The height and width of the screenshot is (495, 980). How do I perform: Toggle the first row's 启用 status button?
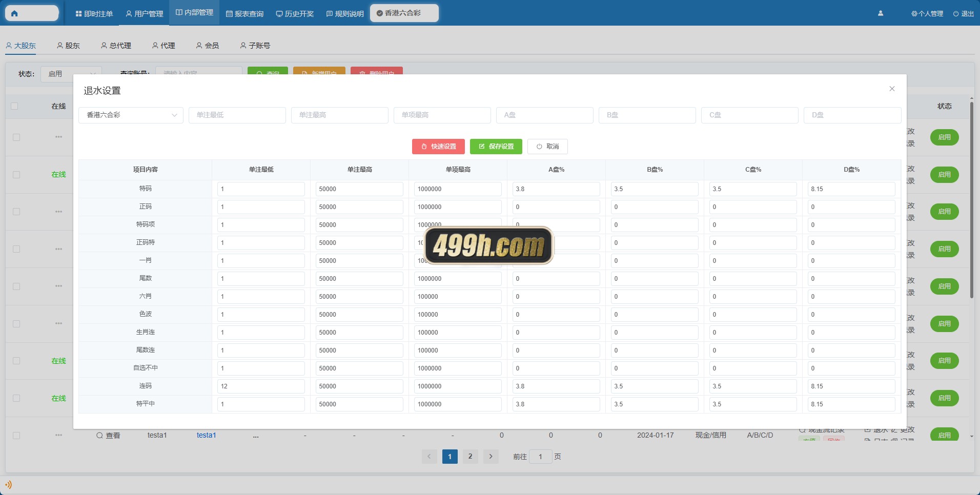(x=945, y=137)
